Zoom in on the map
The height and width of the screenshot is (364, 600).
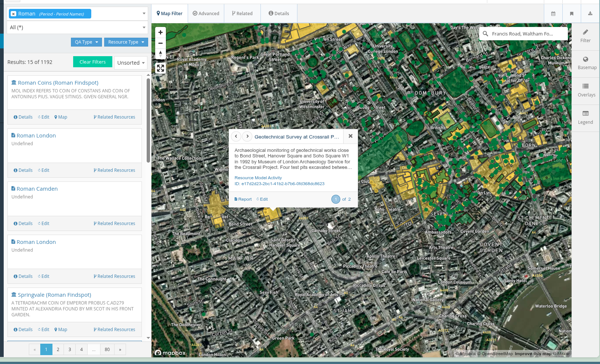160,33
